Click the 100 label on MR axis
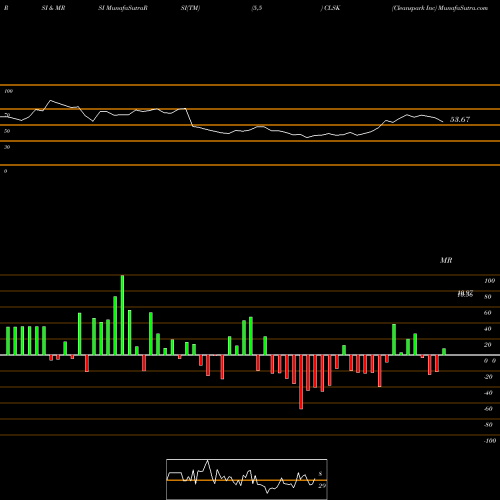The width and height of the screenshot is (500, 500). pos(489,281)
